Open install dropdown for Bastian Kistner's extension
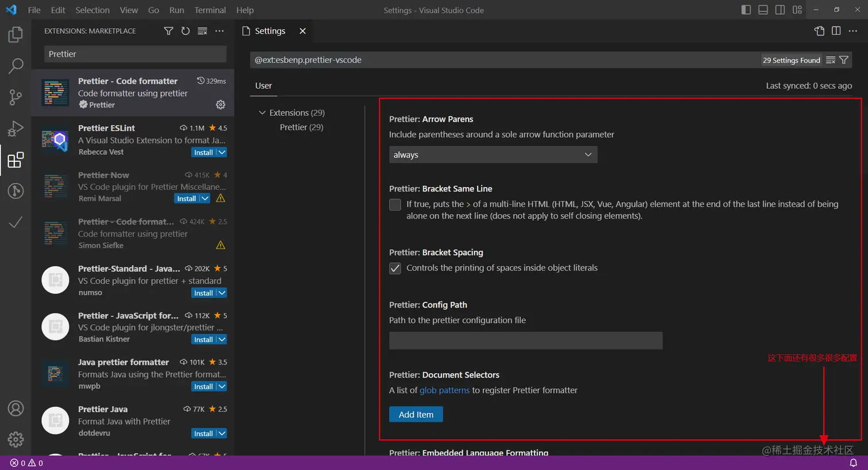 (222, 340)
